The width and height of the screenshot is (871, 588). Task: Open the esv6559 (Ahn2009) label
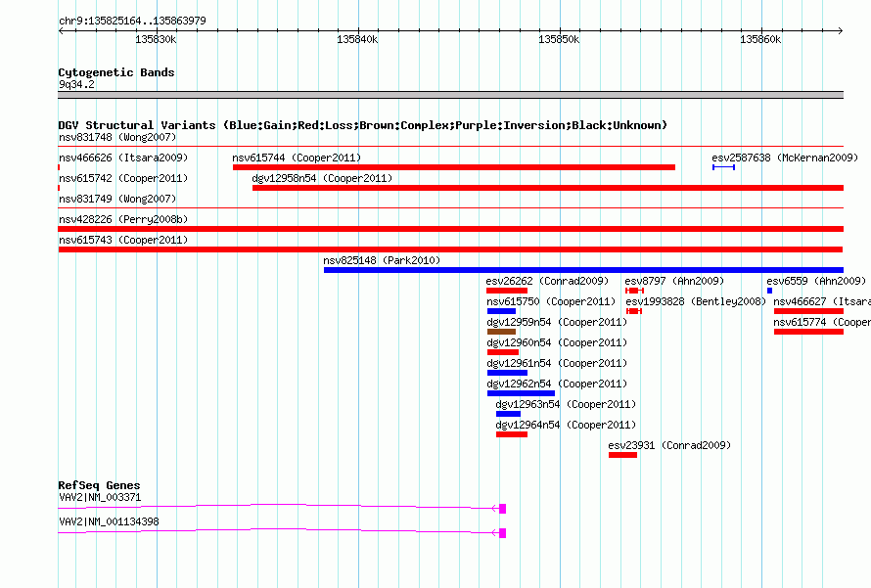point(816,281)
